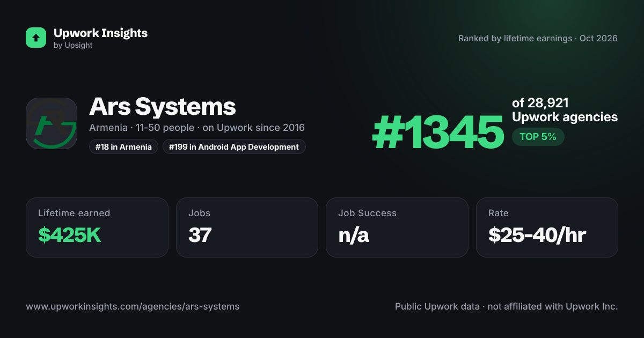Open the upworkinsights.com/agencies/ars-systems URL

[x=133, y=306]
